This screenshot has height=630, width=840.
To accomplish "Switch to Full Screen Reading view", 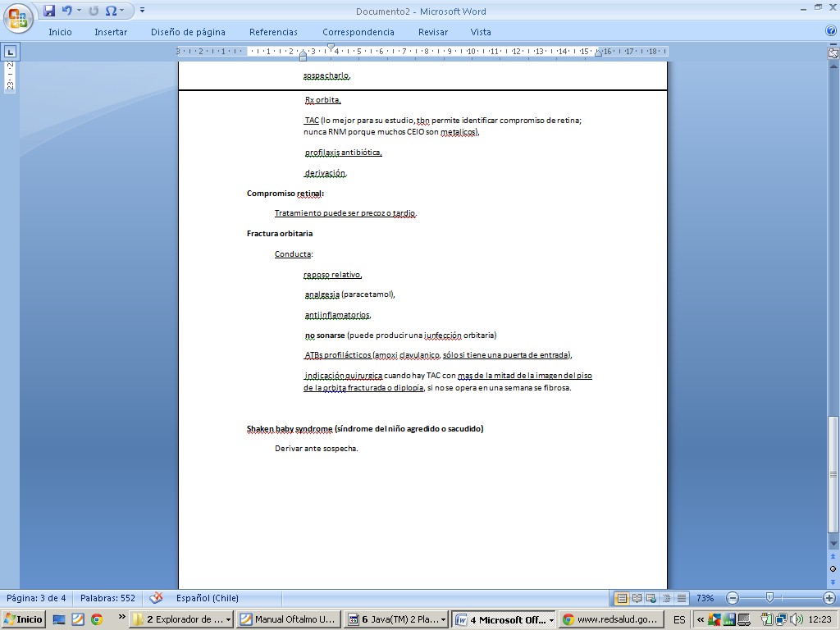I will tap(637, 598).
